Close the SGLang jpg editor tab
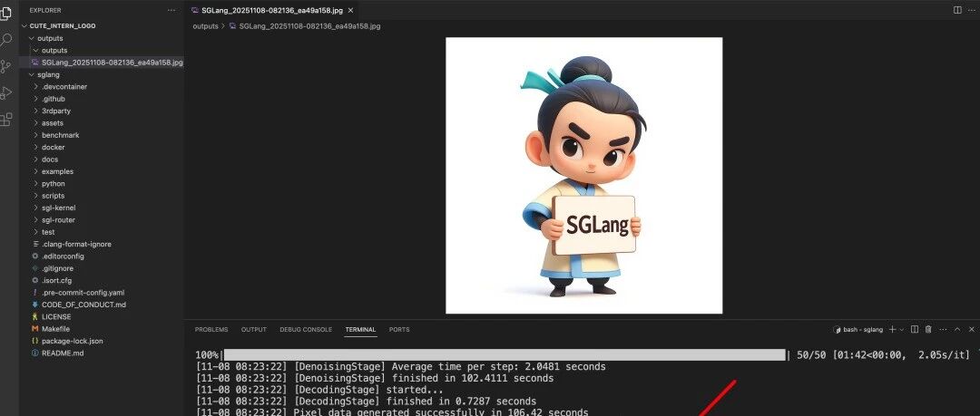 pyautogui.click(x=350, y=11)
